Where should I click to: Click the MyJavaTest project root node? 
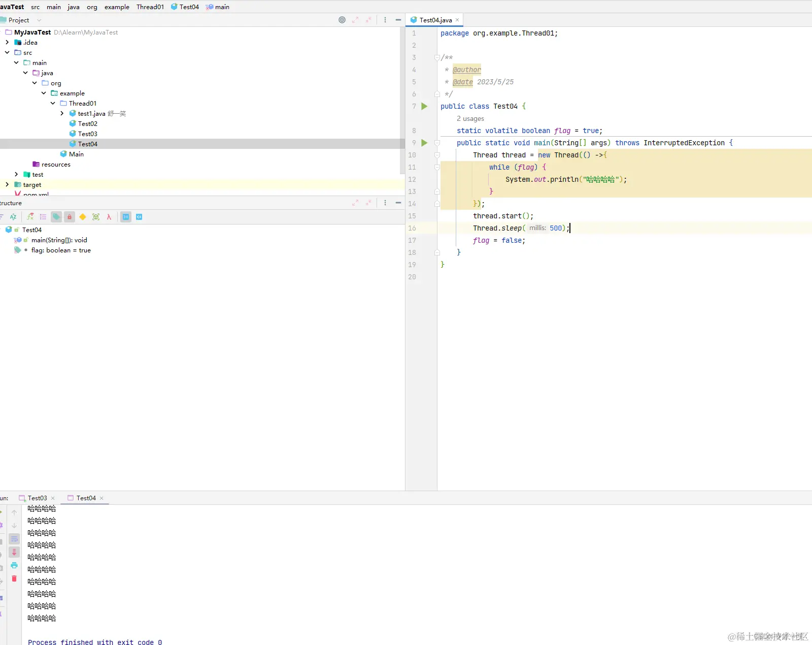point(32,32)
